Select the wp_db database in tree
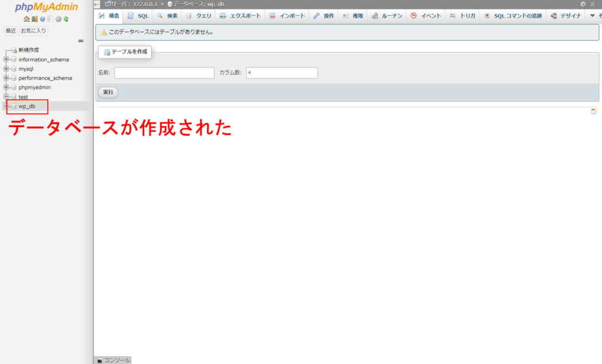 27,106
